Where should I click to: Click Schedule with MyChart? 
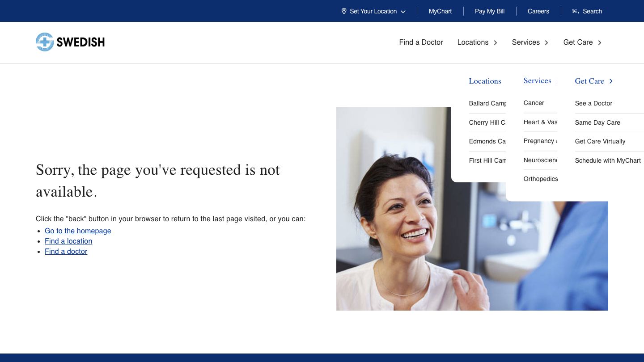(x=608, y=160)
